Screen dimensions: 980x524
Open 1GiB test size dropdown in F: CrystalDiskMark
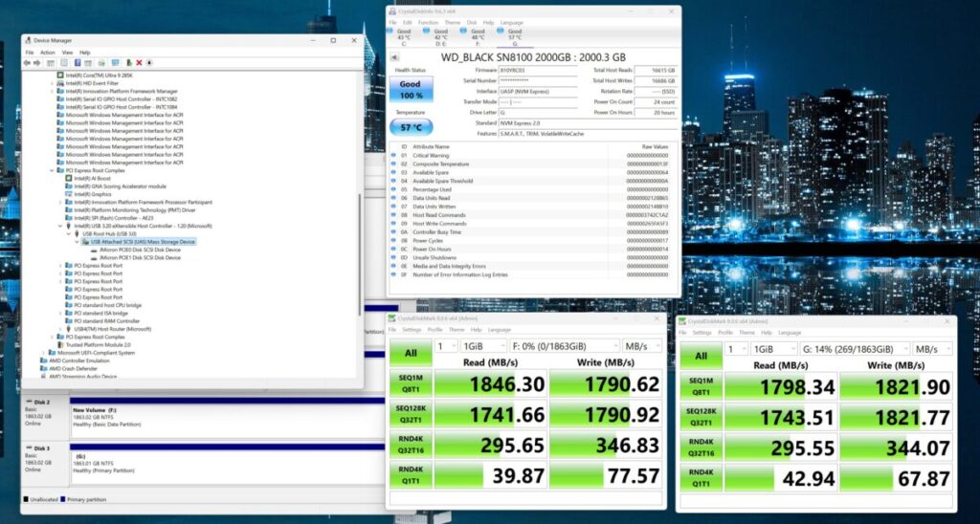[x=483, y=346]
